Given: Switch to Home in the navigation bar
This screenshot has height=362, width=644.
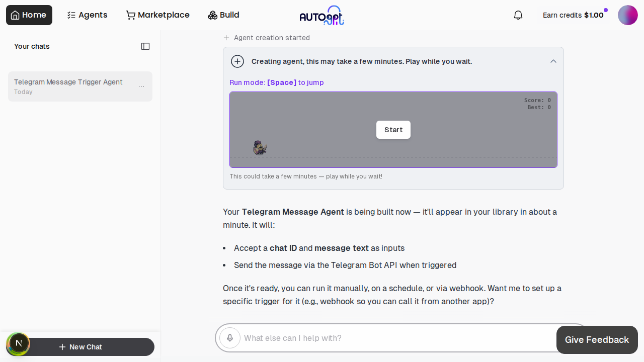Looking at the screenshot, I should (x=29, y=15).
